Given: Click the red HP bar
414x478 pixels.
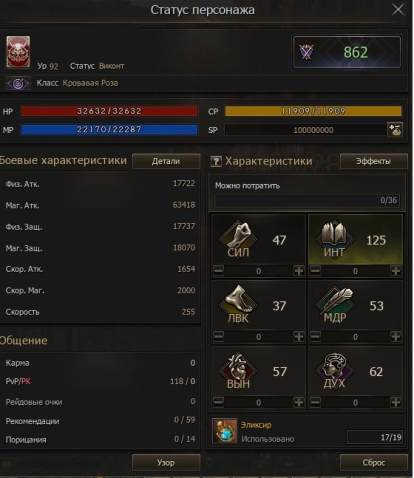Looking at the screenshot, I should 109,111.
